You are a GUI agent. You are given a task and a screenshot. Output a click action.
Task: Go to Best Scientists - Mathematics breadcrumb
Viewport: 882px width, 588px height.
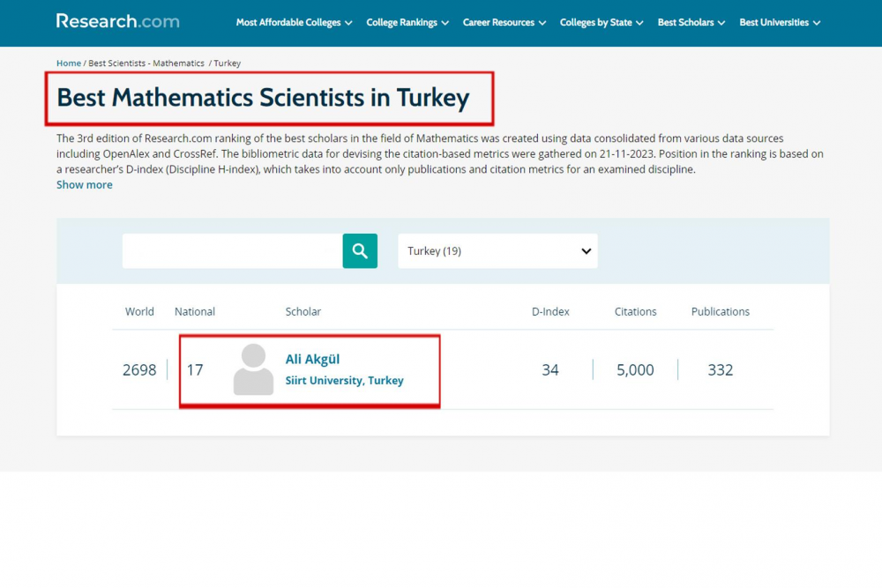click(x=146, y=63)
